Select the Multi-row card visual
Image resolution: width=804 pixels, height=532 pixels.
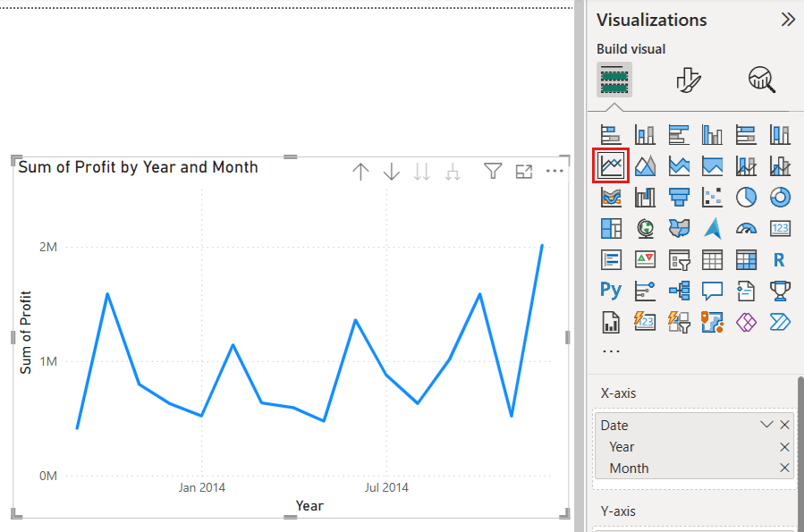point(611,260)
